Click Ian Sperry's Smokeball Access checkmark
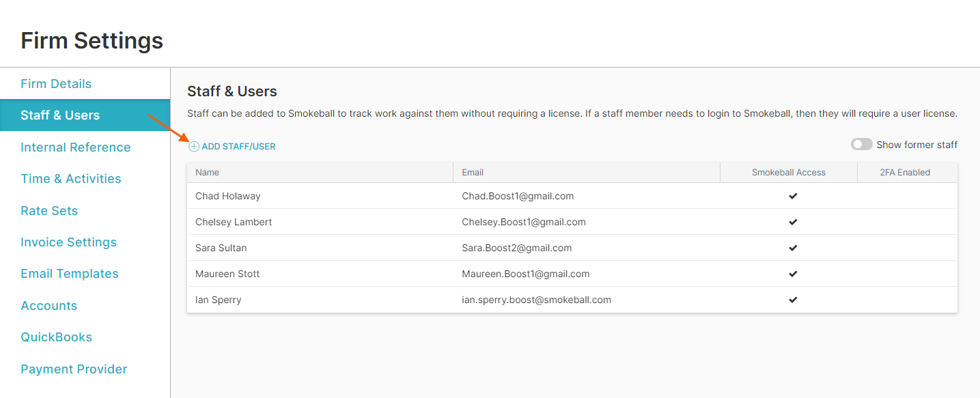980x398 pixels. (x=793, y=299)
